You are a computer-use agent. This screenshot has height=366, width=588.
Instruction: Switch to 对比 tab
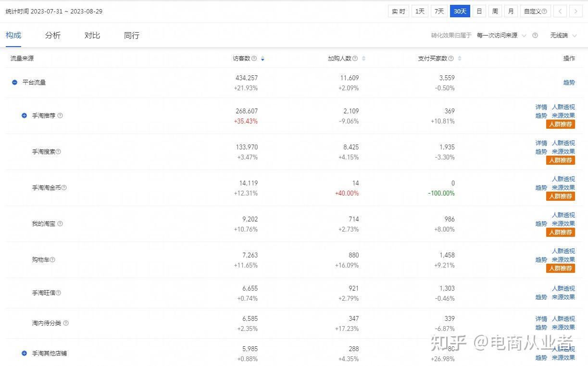pyautogui.click(x=92, y=36)
